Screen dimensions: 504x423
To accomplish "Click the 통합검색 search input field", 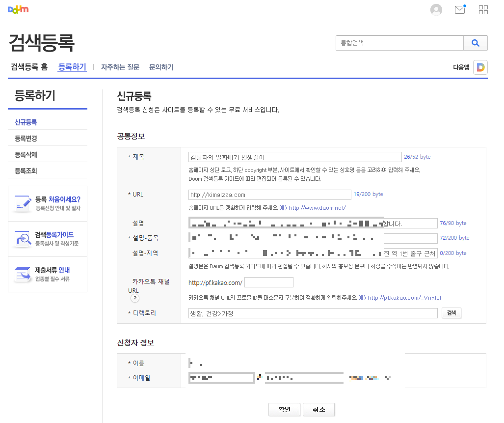I will (399, 43).
